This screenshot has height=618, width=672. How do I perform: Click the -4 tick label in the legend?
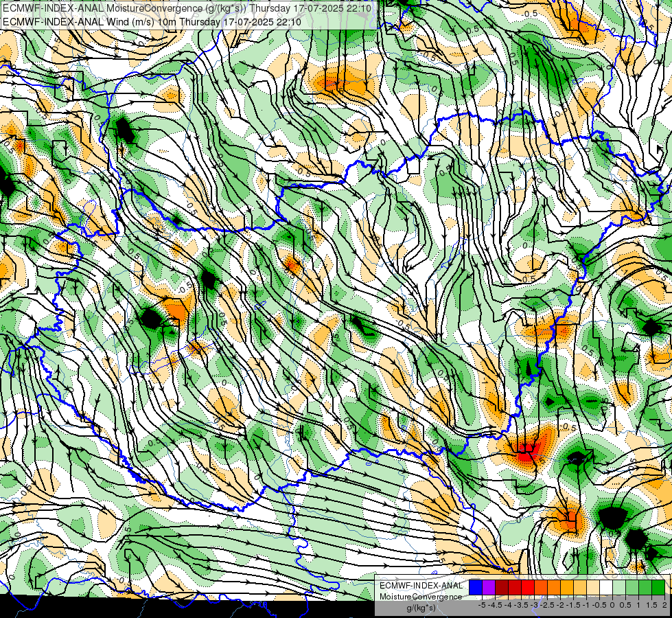(509, 605)
